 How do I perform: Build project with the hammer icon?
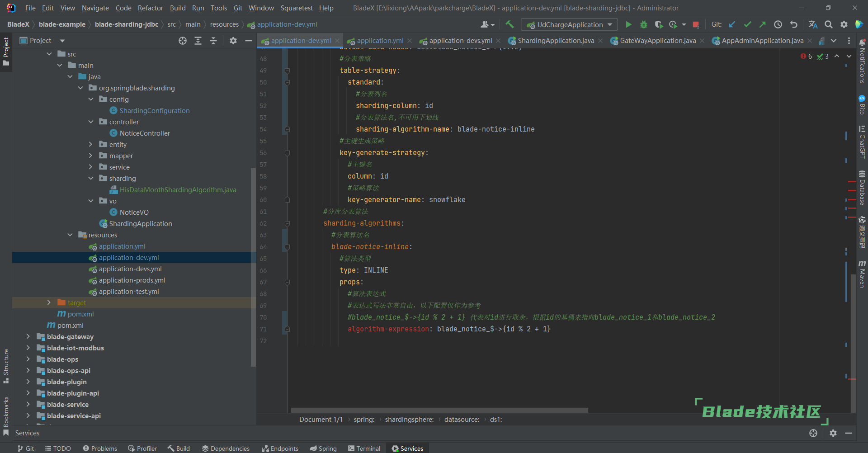(510, 24)
